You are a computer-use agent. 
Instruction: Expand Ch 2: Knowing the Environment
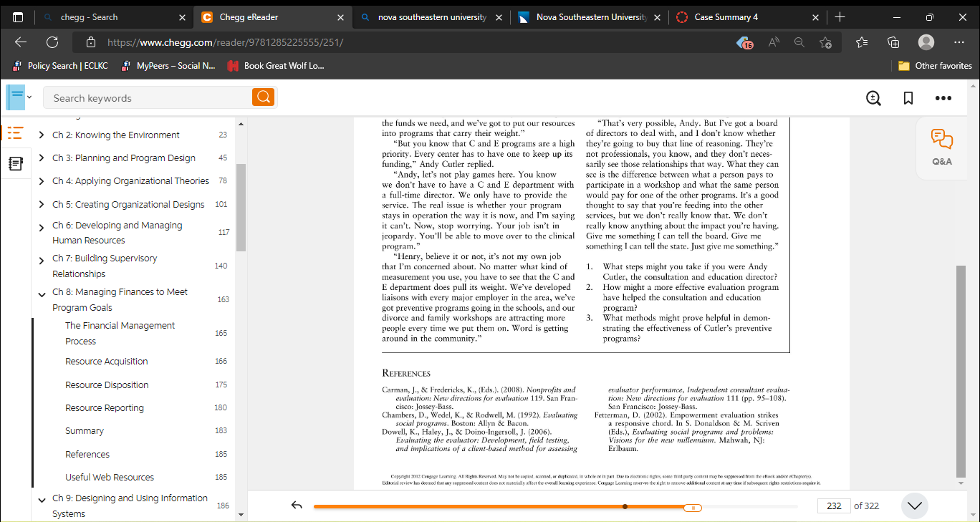coord(42,135)
